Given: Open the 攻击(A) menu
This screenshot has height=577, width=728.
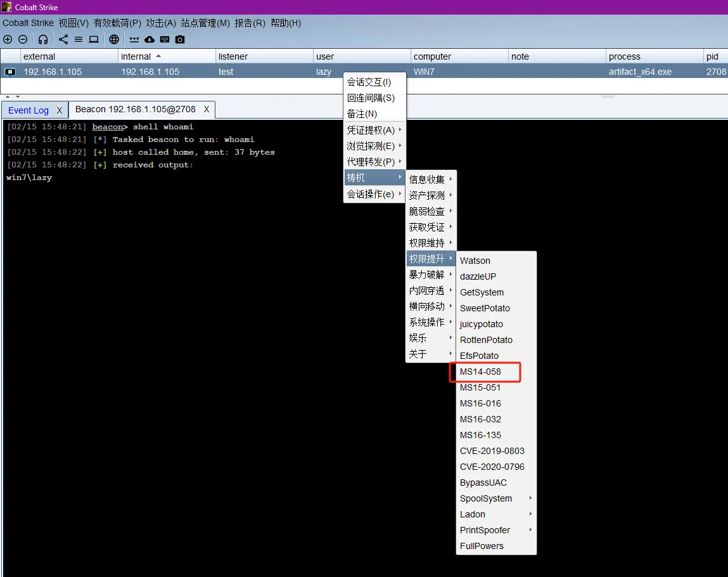Looking at the screenshot, I should tap(161, 23).
